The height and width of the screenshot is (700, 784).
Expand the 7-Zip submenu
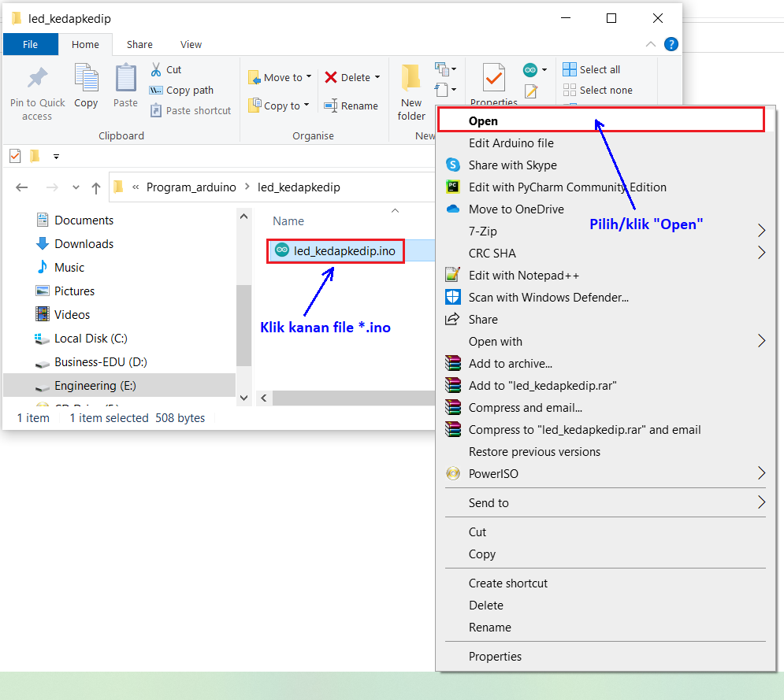click(x=605, y=231)
